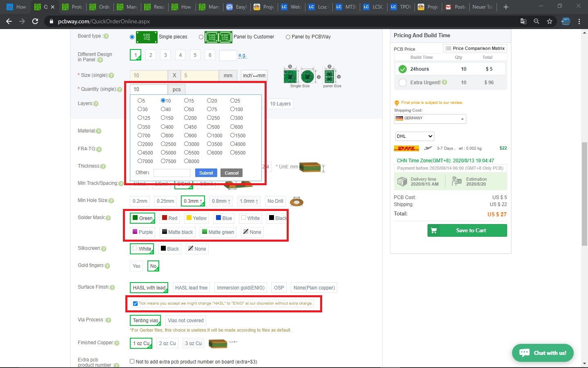588x368 pixels.
Task: Open the DHL courier dropdown
Action: (414, 136)
